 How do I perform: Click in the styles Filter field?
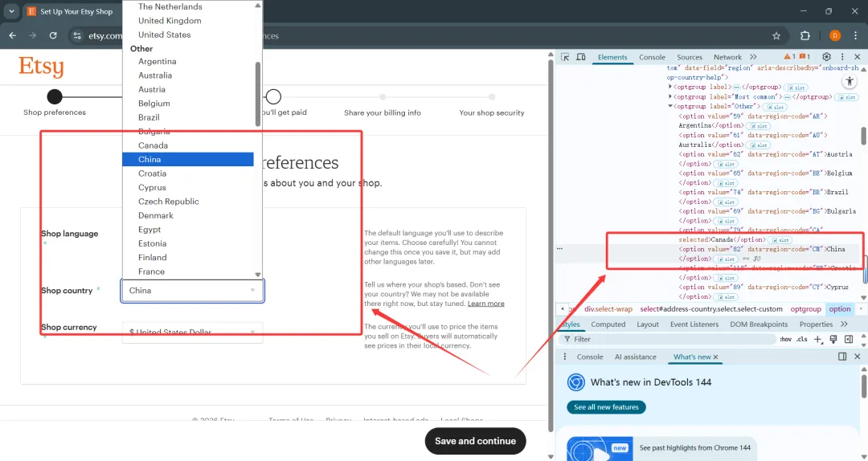coord(669,339)
